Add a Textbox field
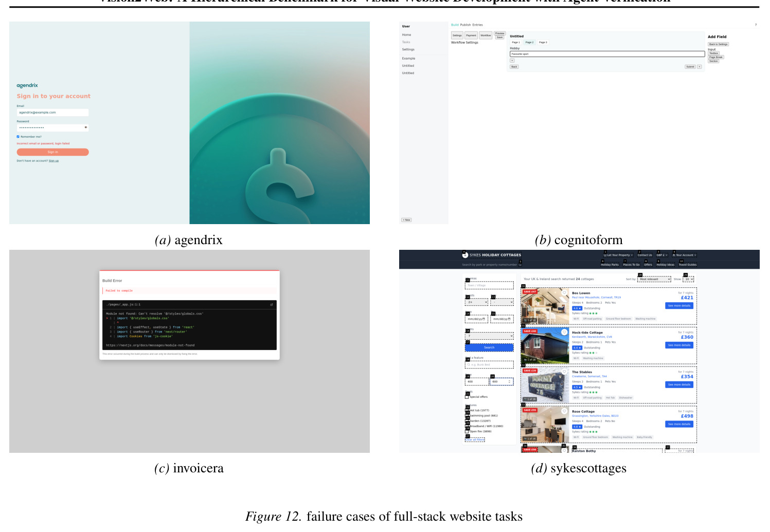770x532 pixels. 714,53
